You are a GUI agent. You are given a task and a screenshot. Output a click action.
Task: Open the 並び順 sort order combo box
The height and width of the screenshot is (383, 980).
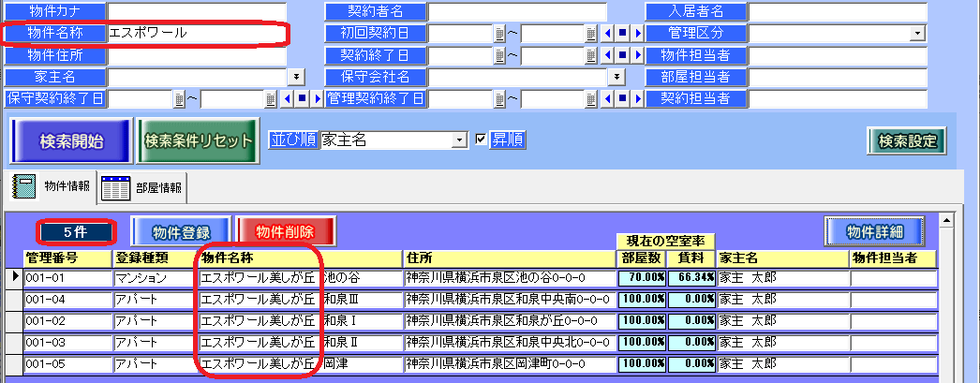coord(459,140)
